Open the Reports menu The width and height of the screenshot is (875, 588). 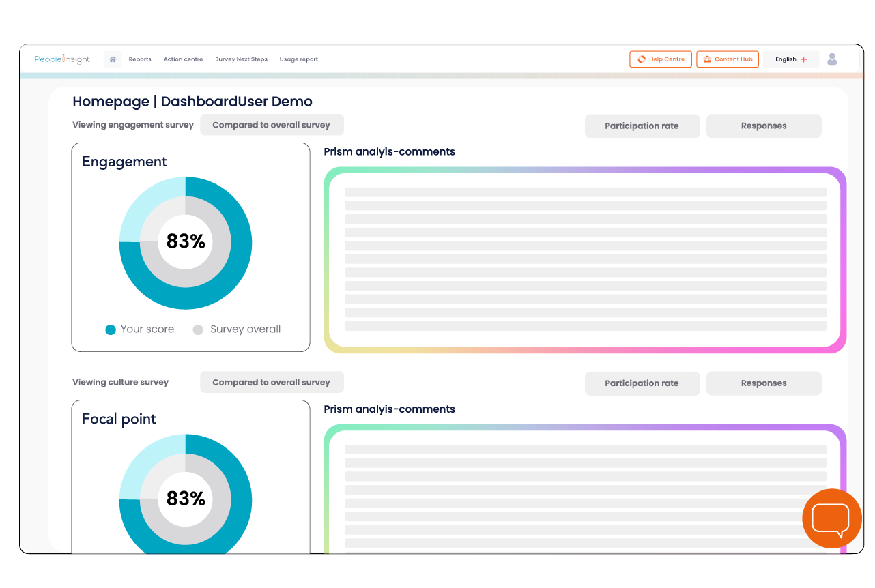pyautogui.click(x=140, y=59)
